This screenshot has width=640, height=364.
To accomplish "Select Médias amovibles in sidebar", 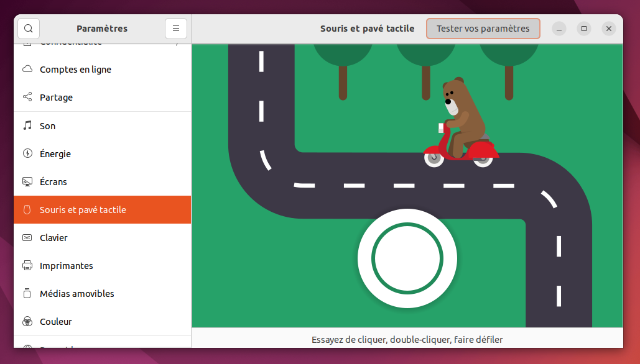I will click(103, 293).
